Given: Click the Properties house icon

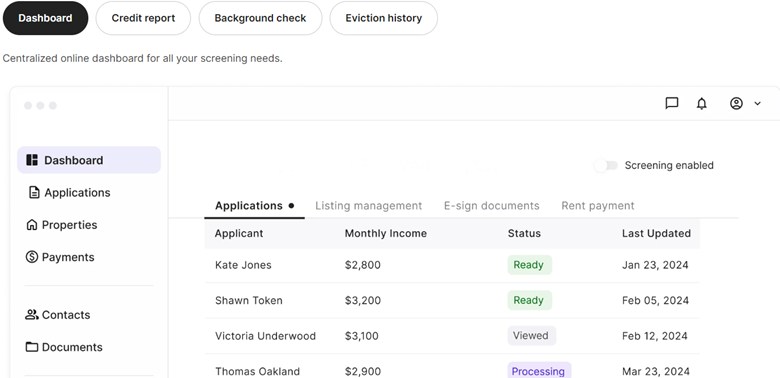Looking at the screenshot, I should (x=31, y=225).
